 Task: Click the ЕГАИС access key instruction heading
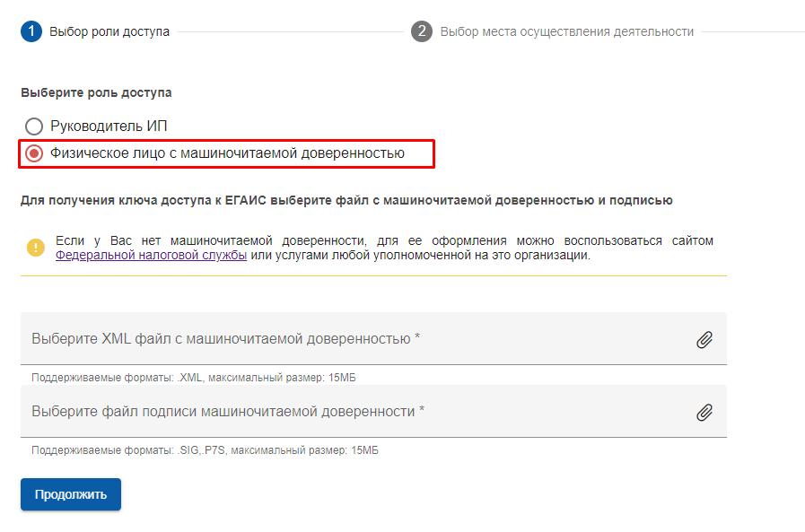[x=346, y=201]
